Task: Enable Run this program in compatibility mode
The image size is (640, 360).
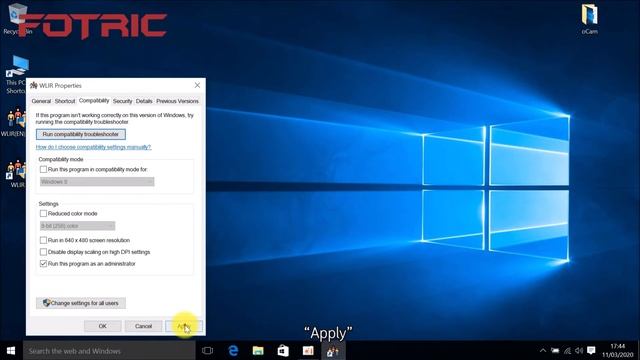Action: click(43, 169)
